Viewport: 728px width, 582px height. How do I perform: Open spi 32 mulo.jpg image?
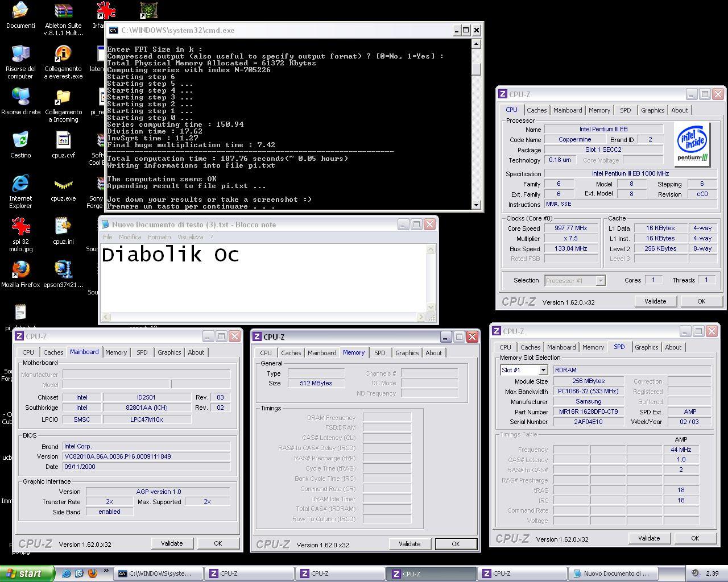tap(20, 235)
